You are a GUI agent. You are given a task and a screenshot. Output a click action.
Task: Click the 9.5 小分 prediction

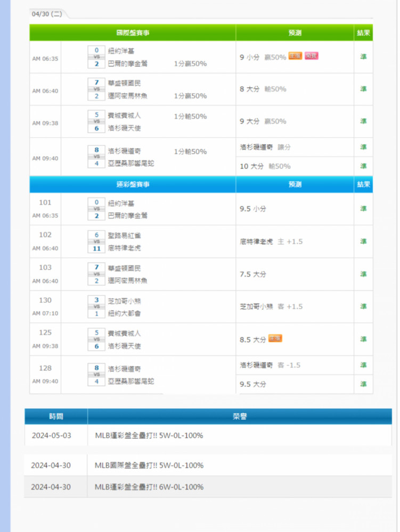pos(253,209)
